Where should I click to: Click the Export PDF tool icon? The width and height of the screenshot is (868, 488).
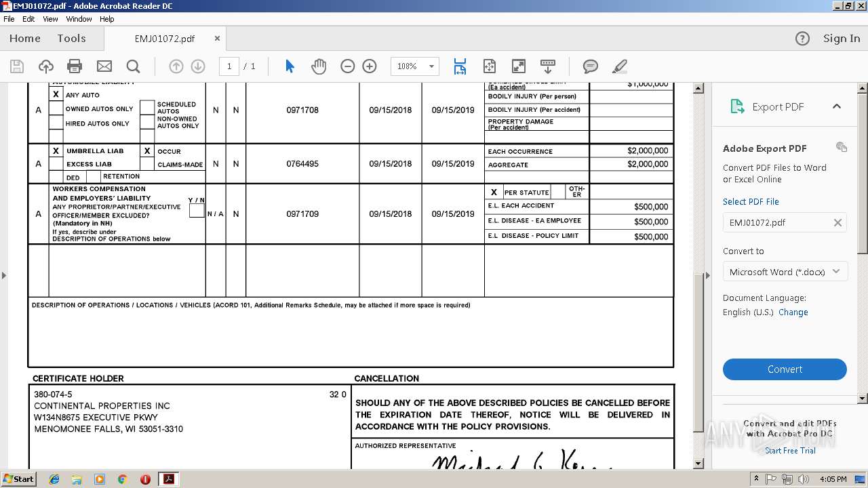[x=737, y=106]
